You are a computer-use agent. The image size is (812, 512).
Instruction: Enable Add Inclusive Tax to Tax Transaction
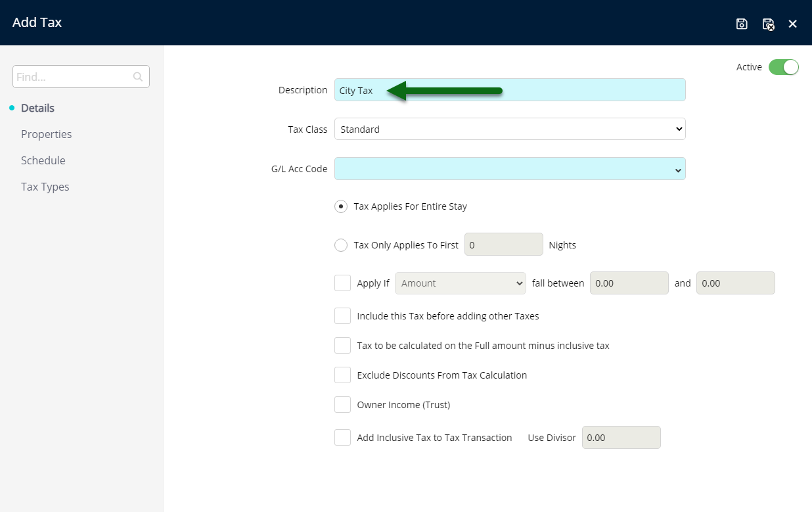point(342,438)
